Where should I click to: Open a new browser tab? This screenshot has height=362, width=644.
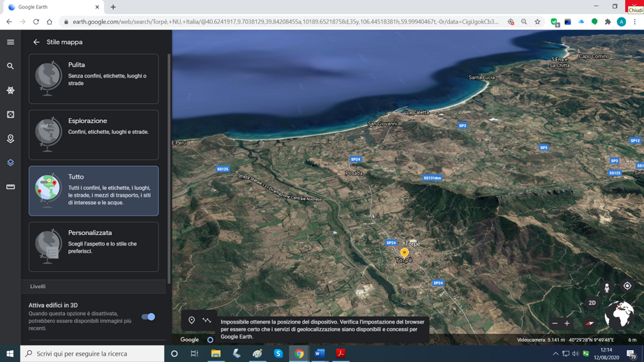coord(113,7)
